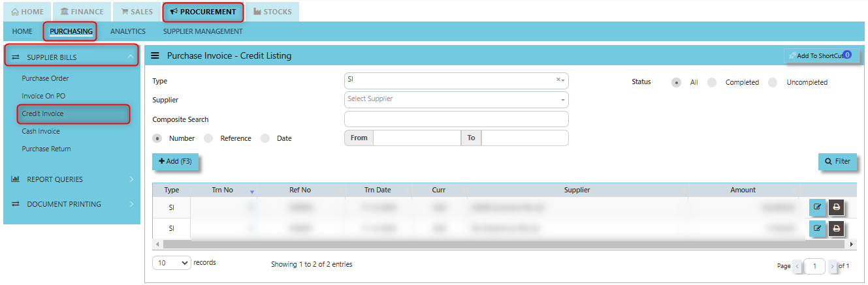Click the Add (F3) button

pyautogui.click(x=175, y=161)
